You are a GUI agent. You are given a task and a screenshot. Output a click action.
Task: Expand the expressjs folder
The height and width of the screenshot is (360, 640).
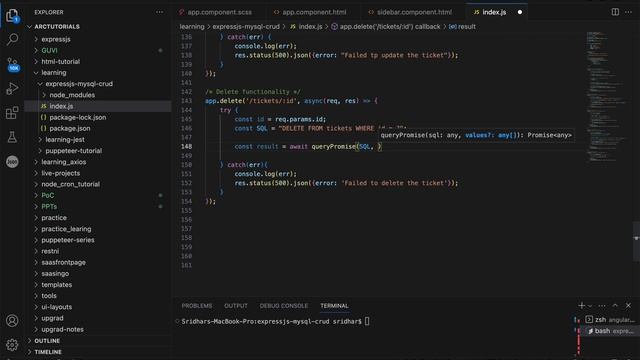coord(56,39)
